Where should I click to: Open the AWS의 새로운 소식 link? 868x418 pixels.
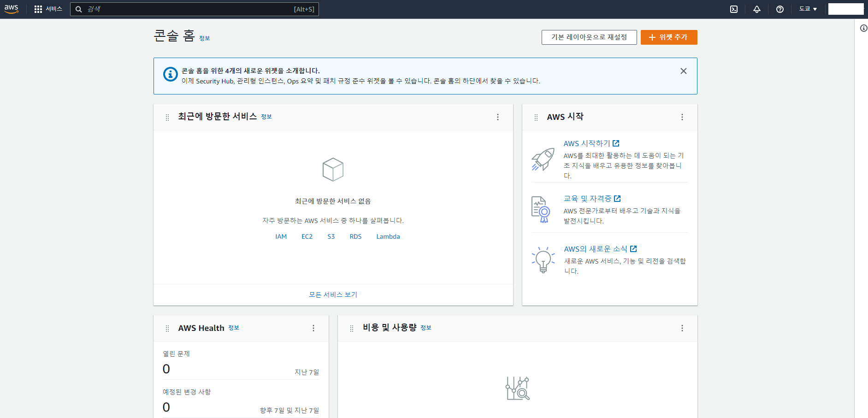click(x=601, y=249)
